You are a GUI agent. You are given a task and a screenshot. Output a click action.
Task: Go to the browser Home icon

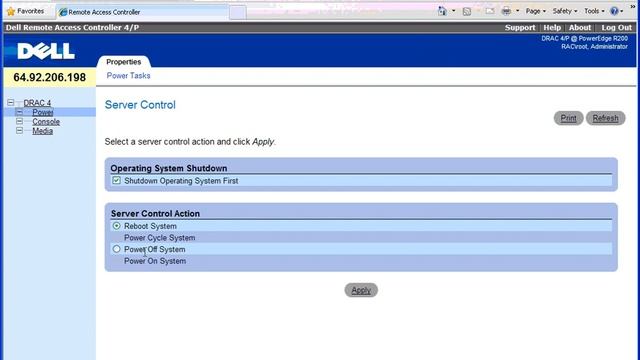point(442,11)
